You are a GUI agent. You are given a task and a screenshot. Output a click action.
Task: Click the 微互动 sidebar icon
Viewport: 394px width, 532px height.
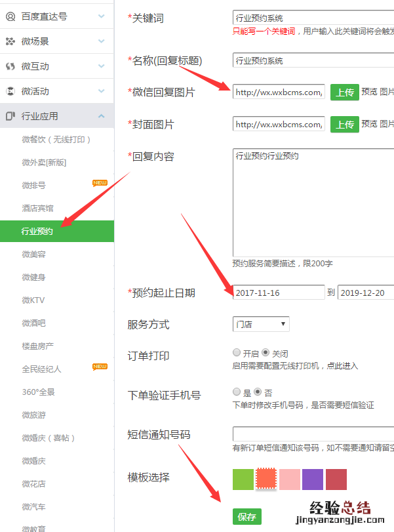[10, 66]
